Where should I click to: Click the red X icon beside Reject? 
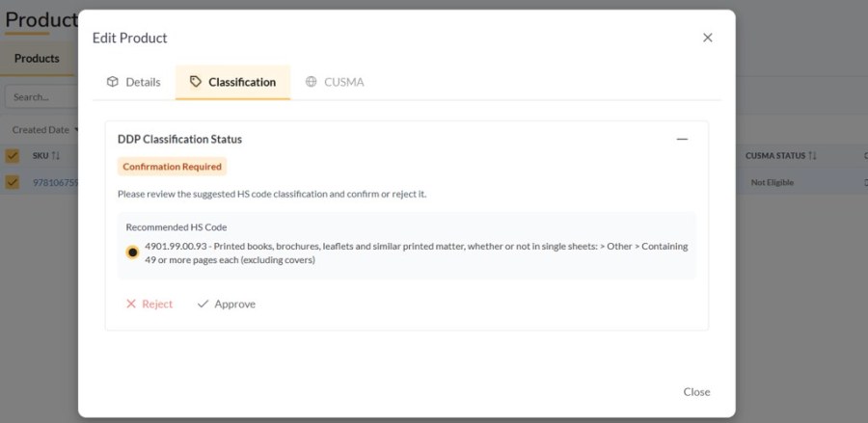point(131,304)
